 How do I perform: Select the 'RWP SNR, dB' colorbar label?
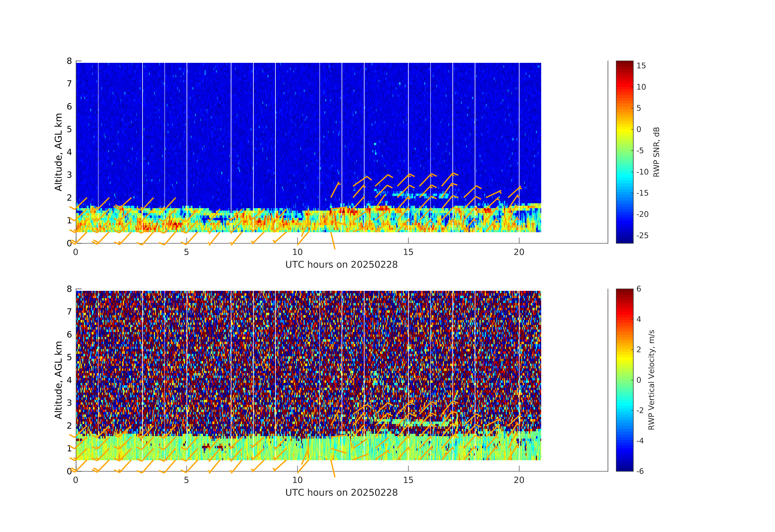(x=656, y=152)
